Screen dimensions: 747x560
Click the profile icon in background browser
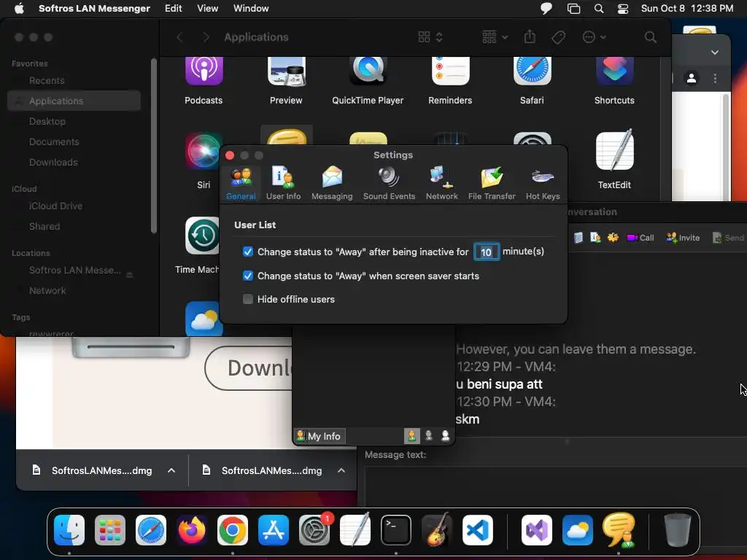click(x=692, y=78)
